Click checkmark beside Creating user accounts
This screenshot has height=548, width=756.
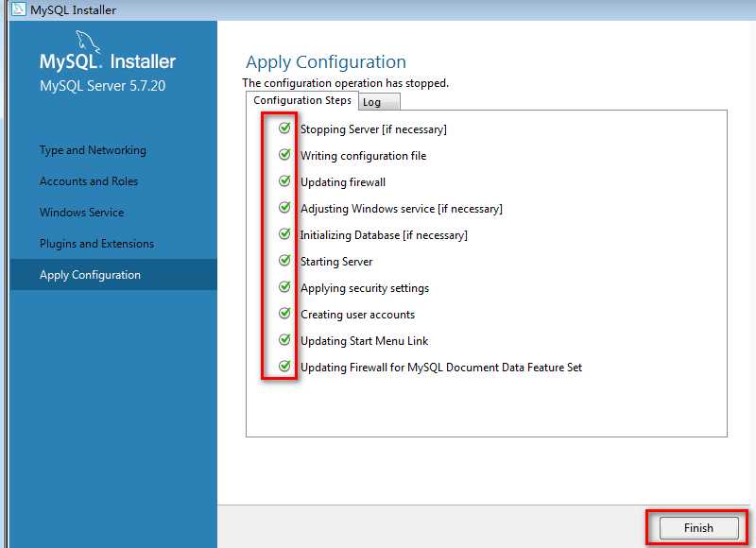click(x=284, y=314)
